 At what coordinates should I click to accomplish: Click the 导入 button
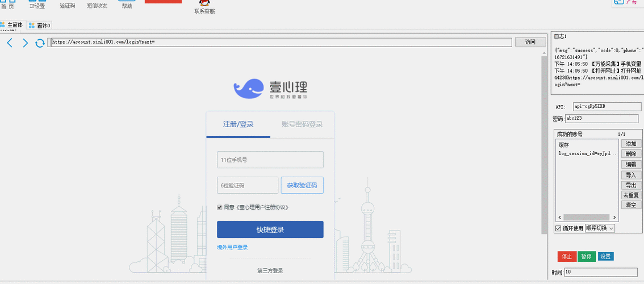click(x=631, y=175)
